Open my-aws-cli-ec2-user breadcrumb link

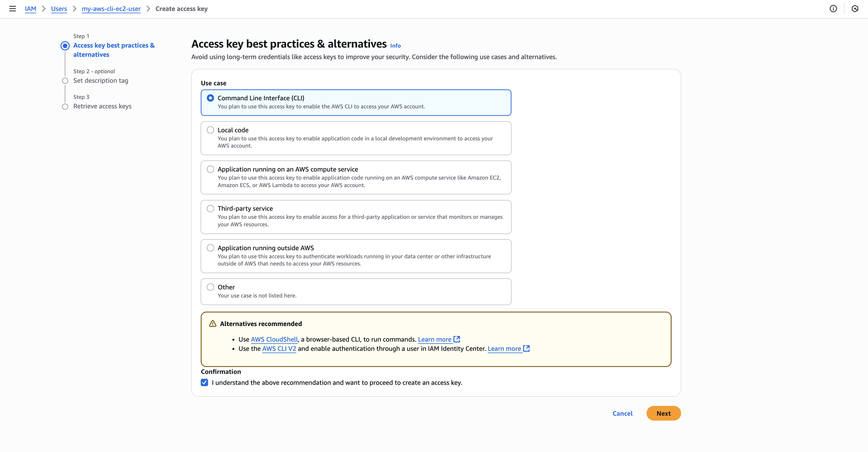point(111,9)
